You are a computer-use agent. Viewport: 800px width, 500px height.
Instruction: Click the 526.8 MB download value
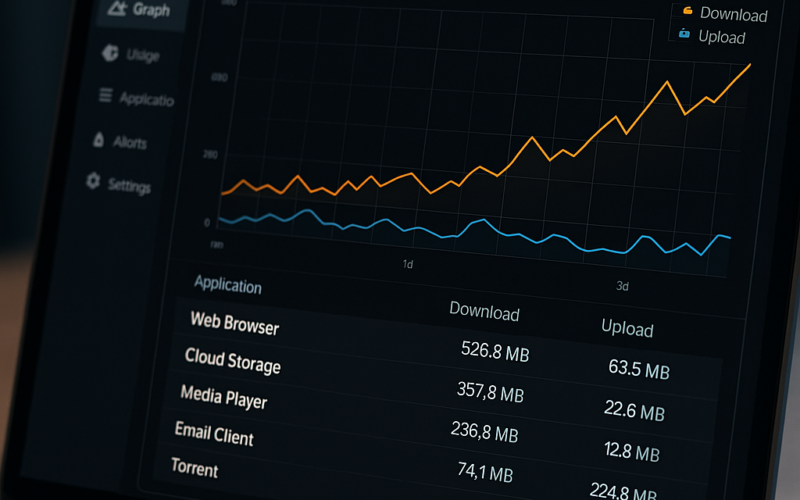point(495,351)
